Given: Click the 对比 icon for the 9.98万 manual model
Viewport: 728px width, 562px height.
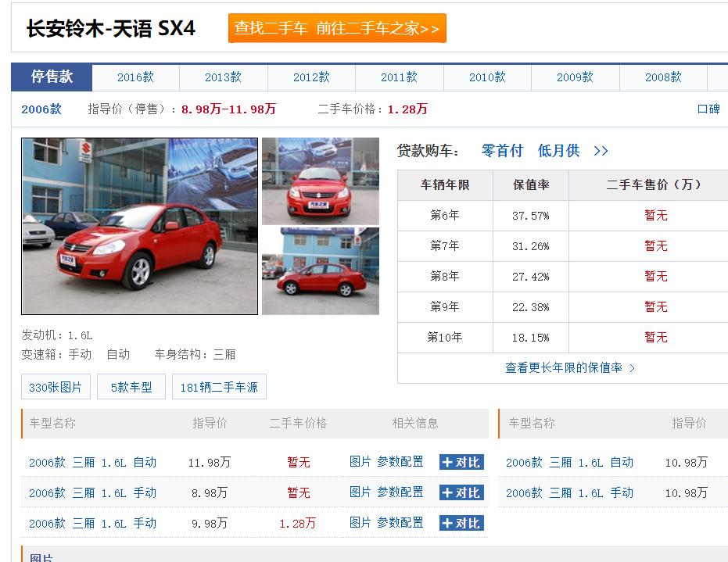Looking at the screenshot, I should 461,522.
